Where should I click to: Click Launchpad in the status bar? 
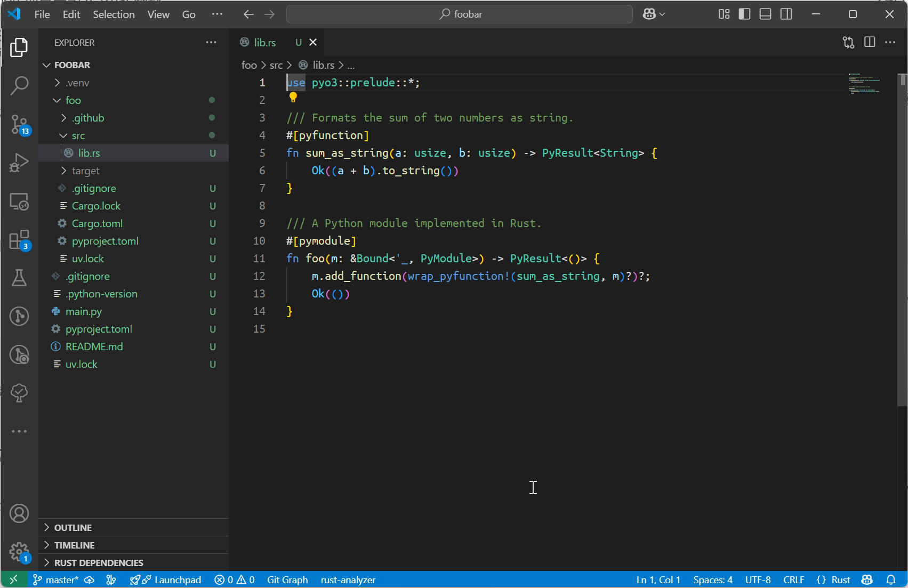click(x=166, y=579)
